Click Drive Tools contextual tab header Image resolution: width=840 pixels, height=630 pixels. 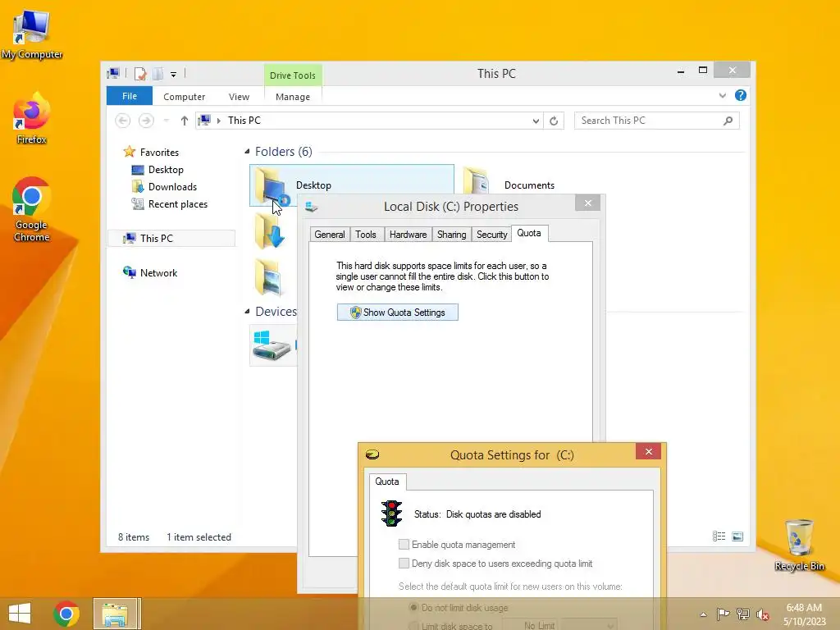pos(293,75)
